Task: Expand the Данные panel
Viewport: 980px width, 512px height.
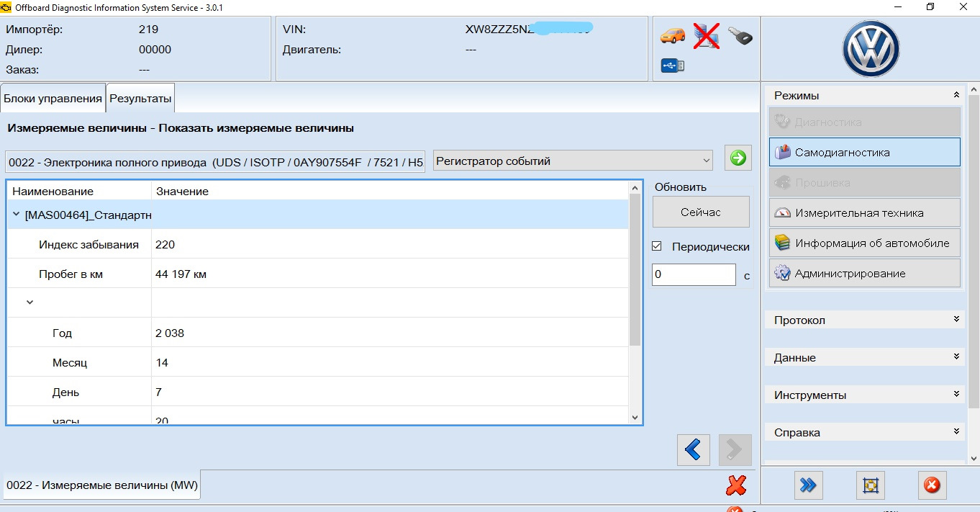Action: point(956,357)
